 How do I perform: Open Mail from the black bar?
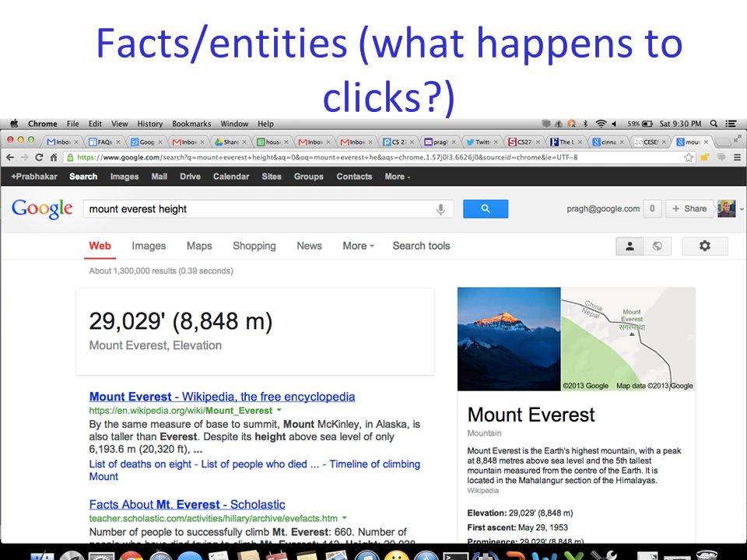159,177
